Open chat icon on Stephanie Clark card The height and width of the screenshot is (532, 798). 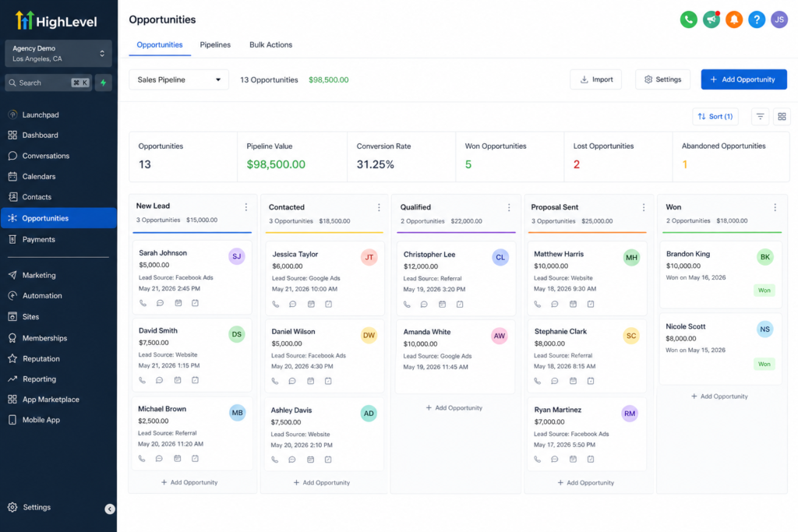[555, 381]
